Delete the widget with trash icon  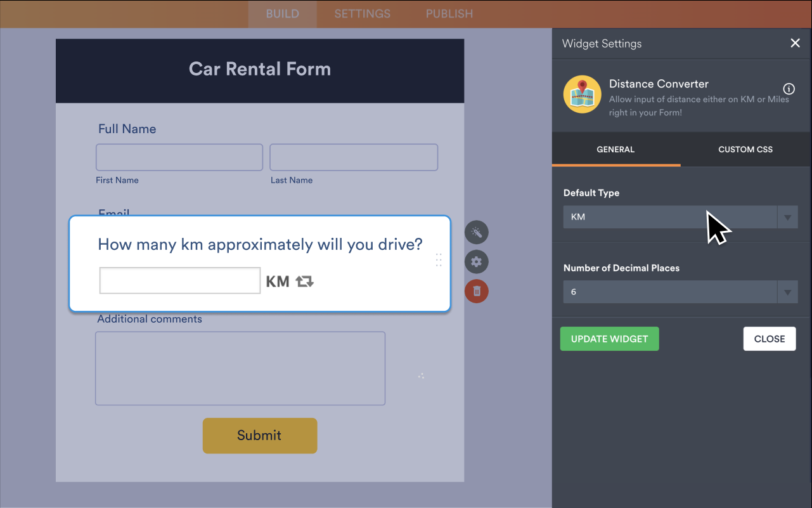(477, 292)
